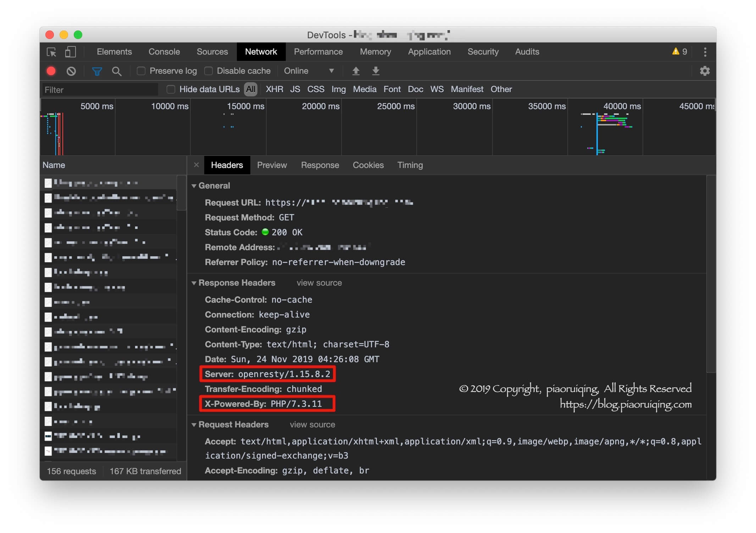
Task: Activate the inspect element picker icon
Action: coord(51,52)
